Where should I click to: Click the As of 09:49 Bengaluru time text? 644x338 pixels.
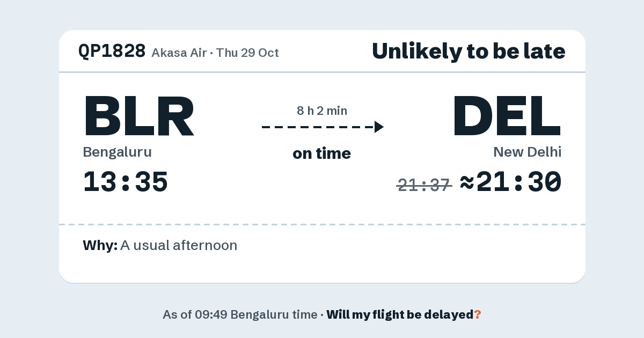click(x=240, y=315)
